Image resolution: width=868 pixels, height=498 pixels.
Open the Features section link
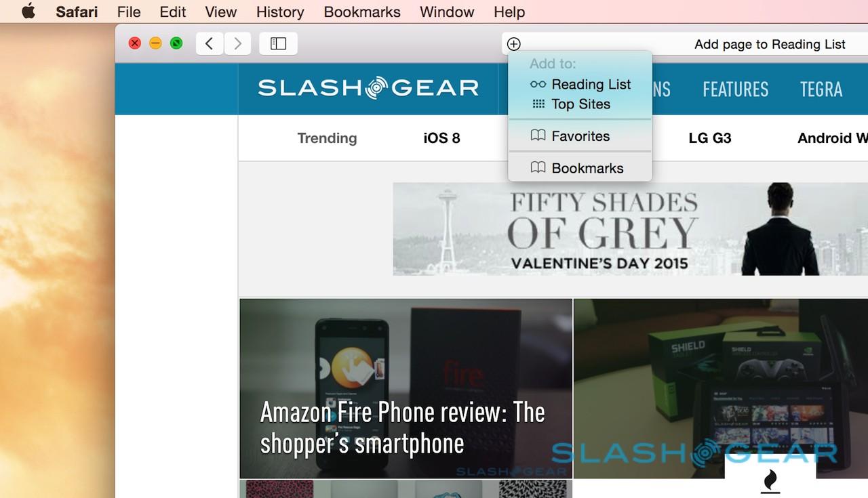(736, 89)
